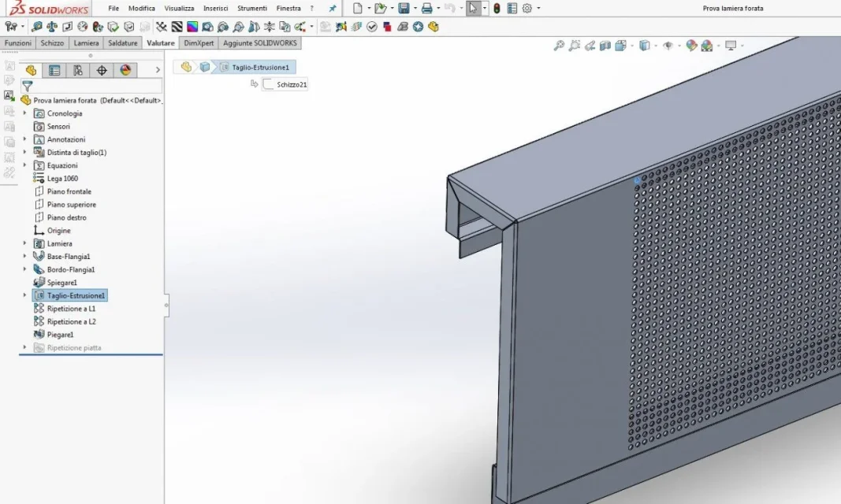Click the Curvature color gradient icon
The image size is (841, 504).
click(192, 26)
